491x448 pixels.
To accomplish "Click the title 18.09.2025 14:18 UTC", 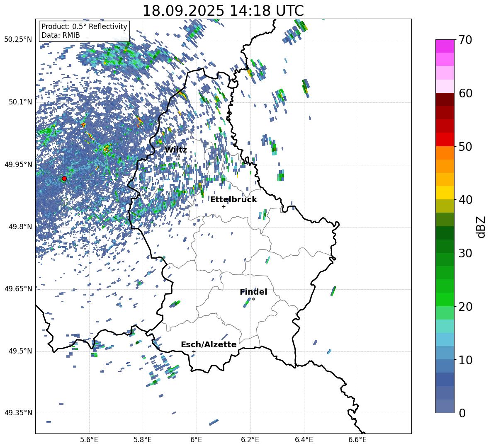I will point(223,11).
